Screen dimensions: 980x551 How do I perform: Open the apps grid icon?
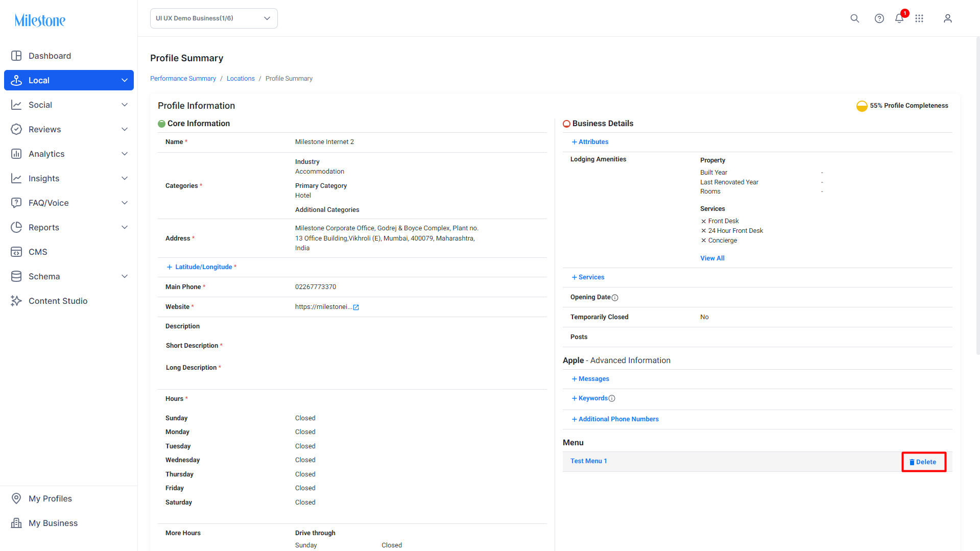pos(919,18)
